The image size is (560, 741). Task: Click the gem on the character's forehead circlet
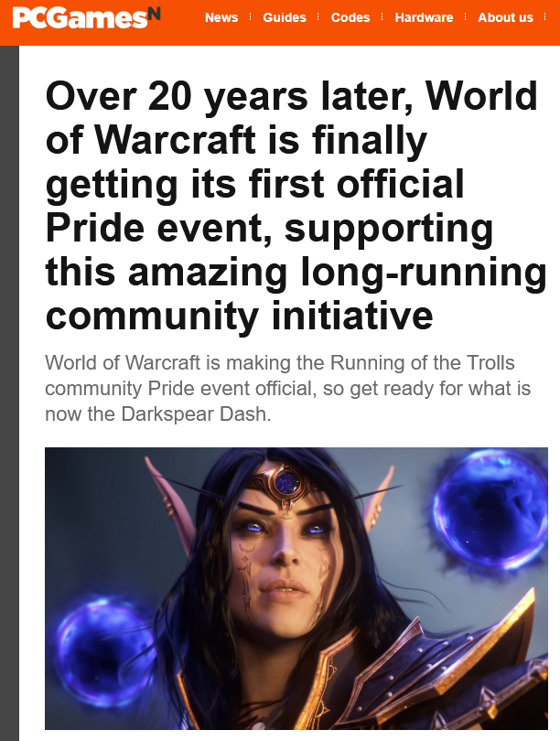point(286,482)
